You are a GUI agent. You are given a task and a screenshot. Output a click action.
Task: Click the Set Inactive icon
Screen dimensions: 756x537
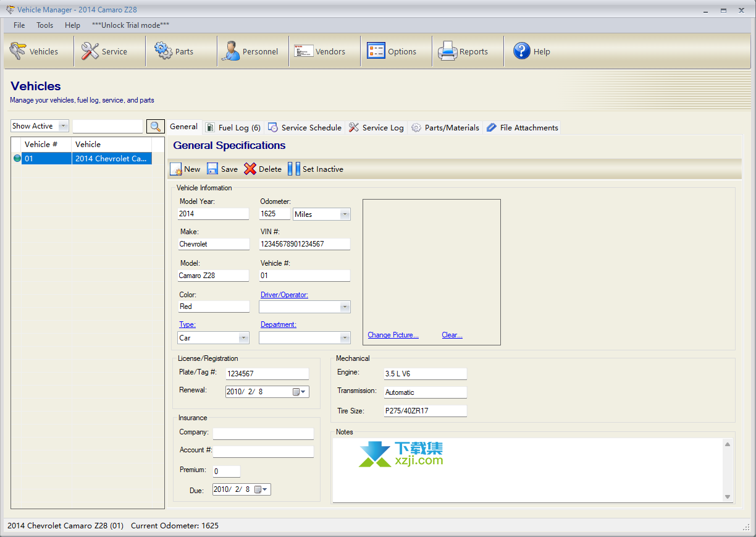(x=294, y=169)
